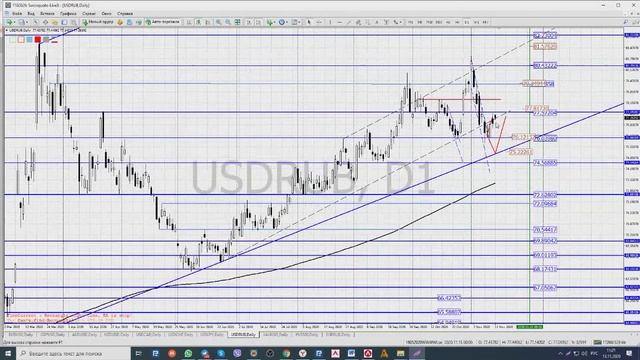The width and height of the screenshot is (640, 360).
Task: Switch chart to candlesticks
Action: pyautogui.click(x=198, y=22)
